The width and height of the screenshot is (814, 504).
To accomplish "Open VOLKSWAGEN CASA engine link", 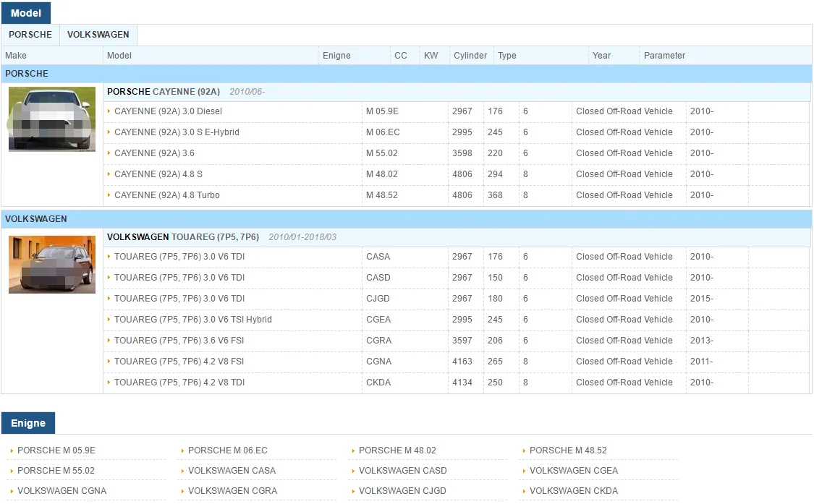I will [232, 471].
